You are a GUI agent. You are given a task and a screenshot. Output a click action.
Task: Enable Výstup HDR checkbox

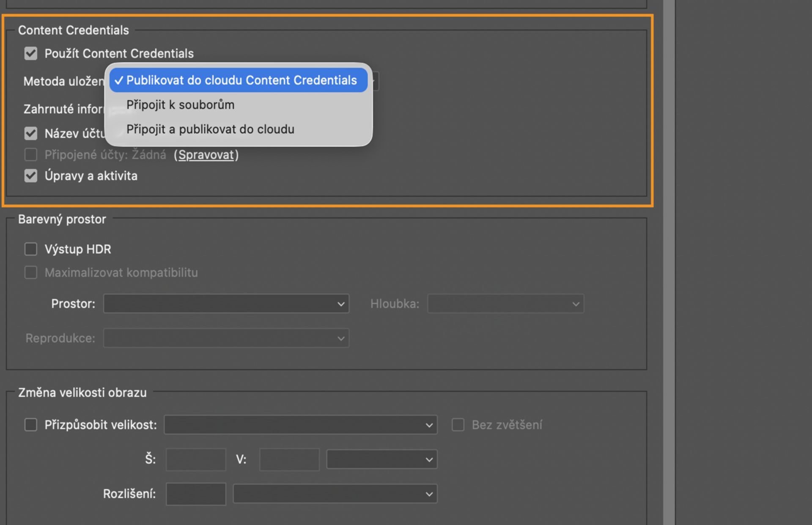31,249
